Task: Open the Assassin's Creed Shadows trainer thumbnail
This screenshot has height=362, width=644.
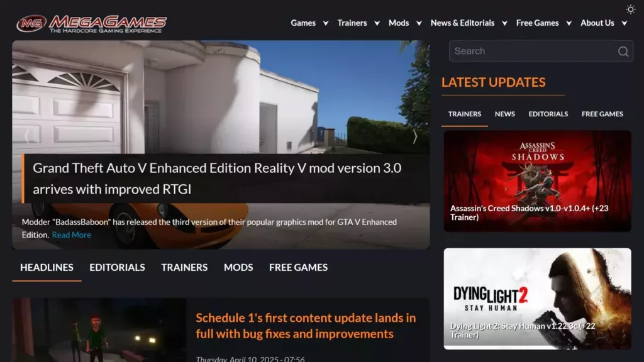Action: [537, 180]
